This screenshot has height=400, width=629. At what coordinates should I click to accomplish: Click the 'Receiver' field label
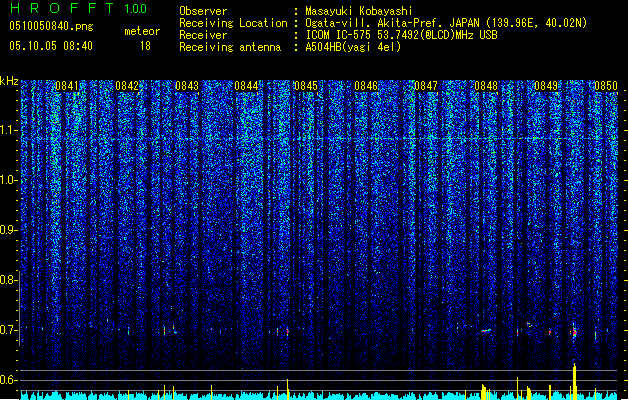[203, 35]
